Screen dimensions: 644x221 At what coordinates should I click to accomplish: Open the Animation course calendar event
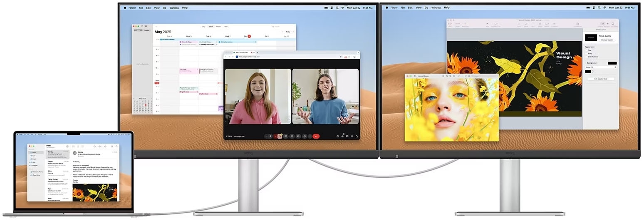coord(238,42)
